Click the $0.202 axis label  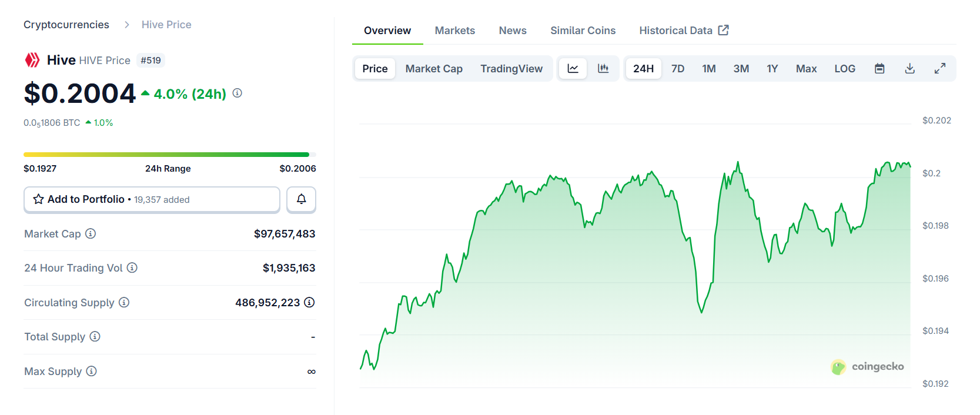(x=936, y=121)
